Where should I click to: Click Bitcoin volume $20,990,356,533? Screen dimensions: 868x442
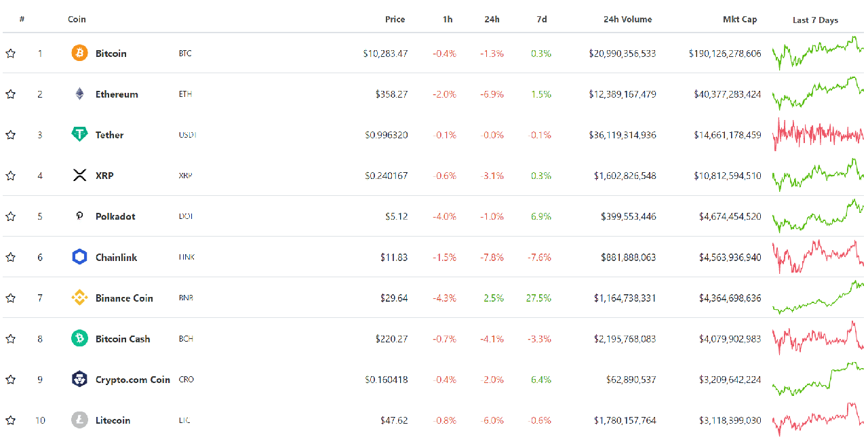(x=623, y=54)
